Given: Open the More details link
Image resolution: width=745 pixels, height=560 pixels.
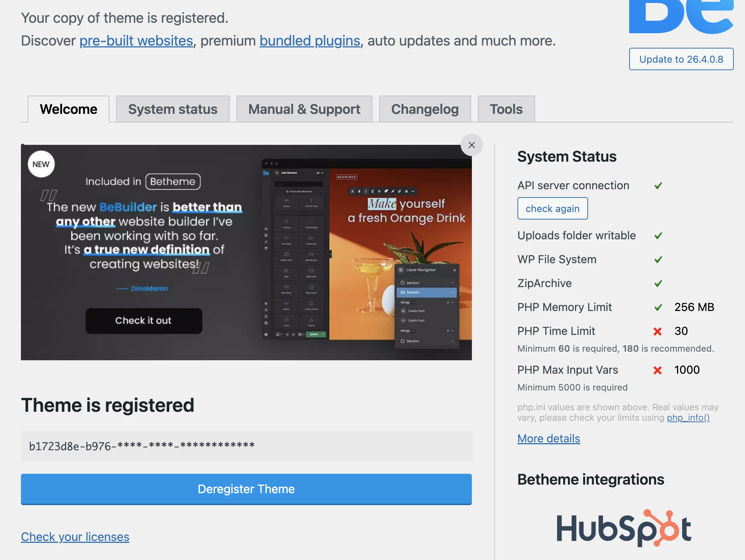Looking at the screenshot, I should point(548,438).
